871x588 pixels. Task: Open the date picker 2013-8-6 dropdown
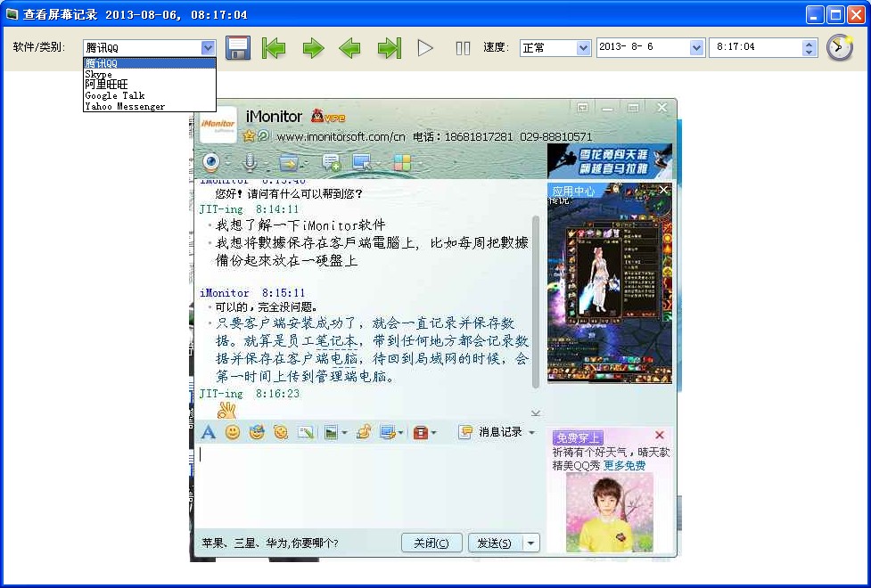coord(696,48)
